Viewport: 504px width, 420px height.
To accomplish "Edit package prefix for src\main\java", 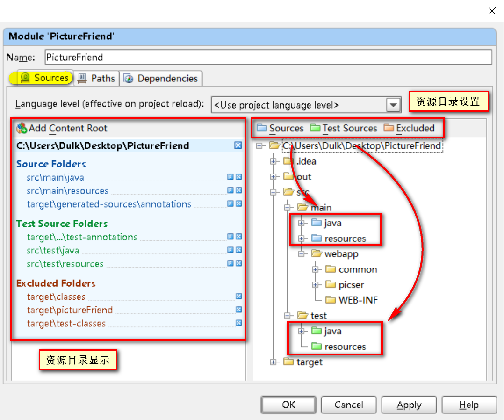I will 230,176.
